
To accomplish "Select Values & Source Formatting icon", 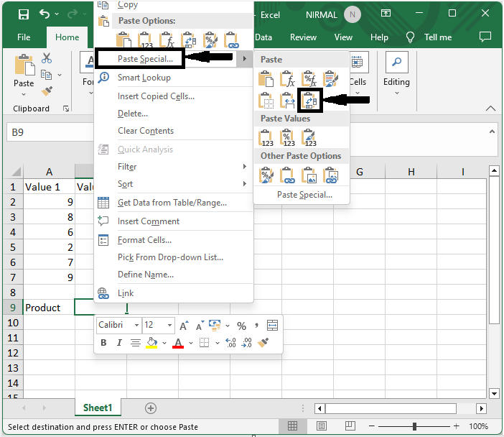I will (309, 138).
